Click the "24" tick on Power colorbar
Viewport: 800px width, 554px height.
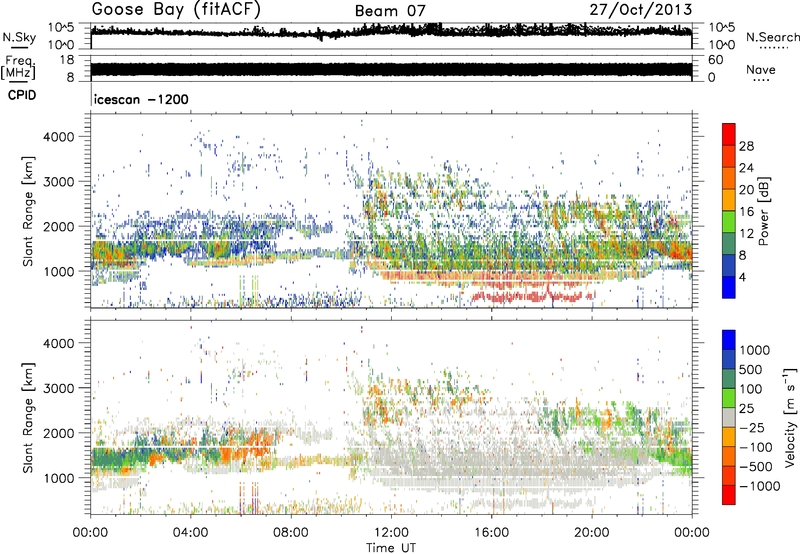click(x=746, y=168)
